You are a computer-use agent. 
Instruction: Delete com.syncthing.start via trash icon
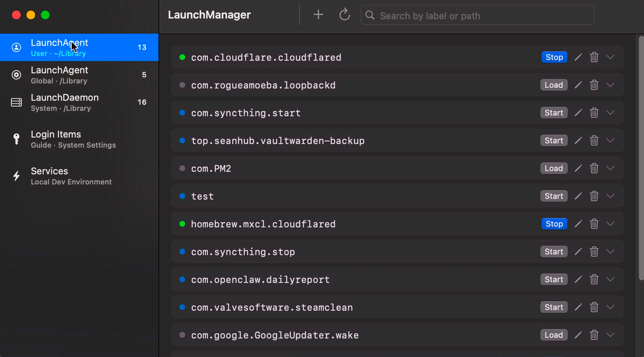pyautogui.click(x=594, y=113)
